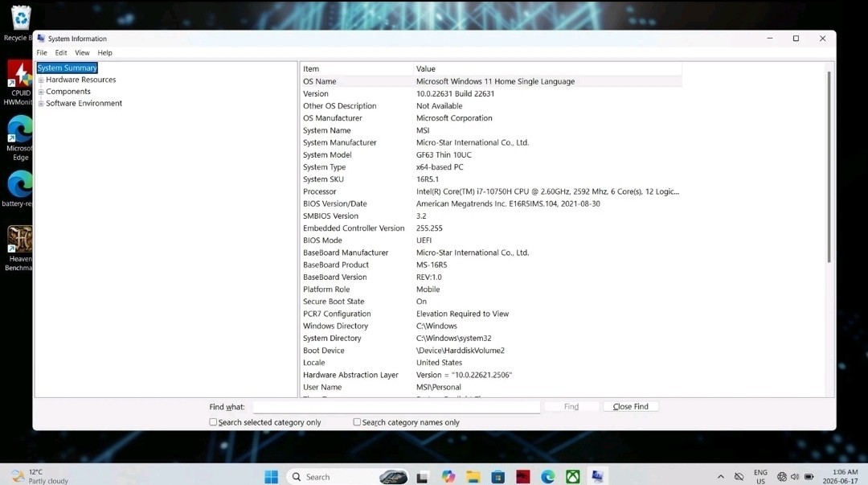The width and height of the screenshot is (868, 485).
Task: Launch Copilot from the taskbar
Action: 448,476
